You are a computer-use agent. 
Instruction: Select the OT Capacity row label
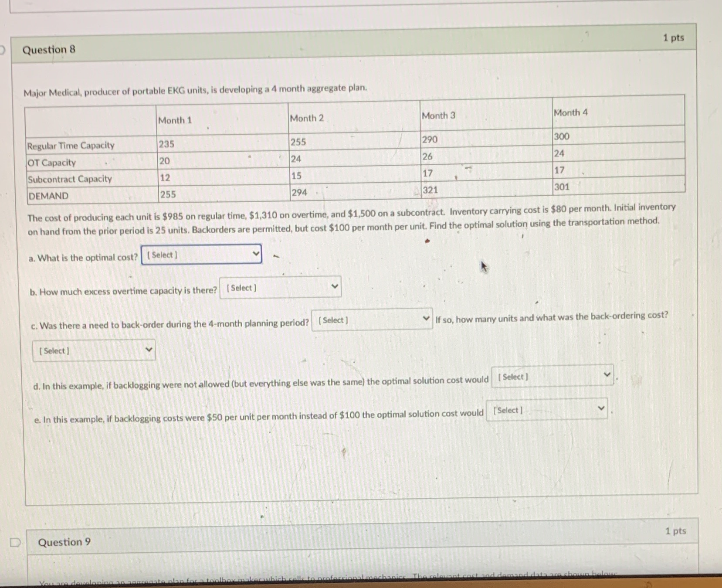51,163
